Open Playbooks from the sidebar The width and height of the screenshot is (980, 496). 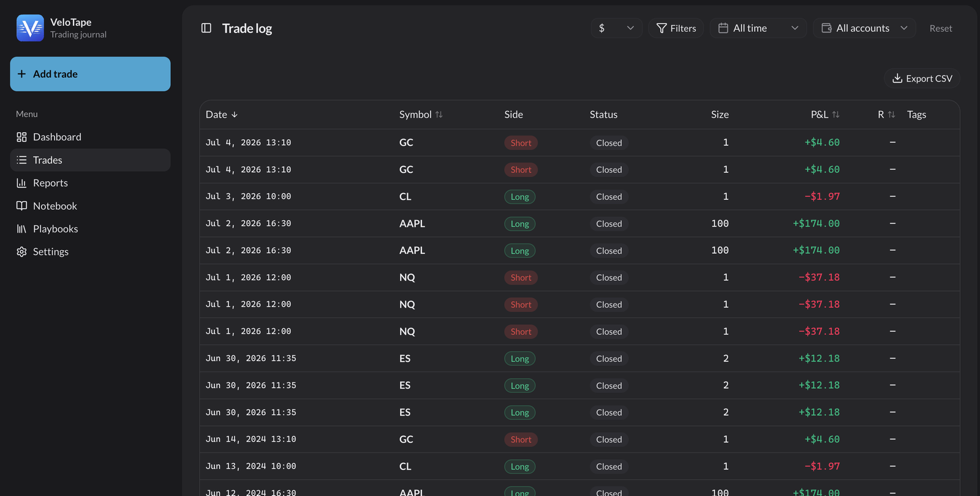pos(90,229)
